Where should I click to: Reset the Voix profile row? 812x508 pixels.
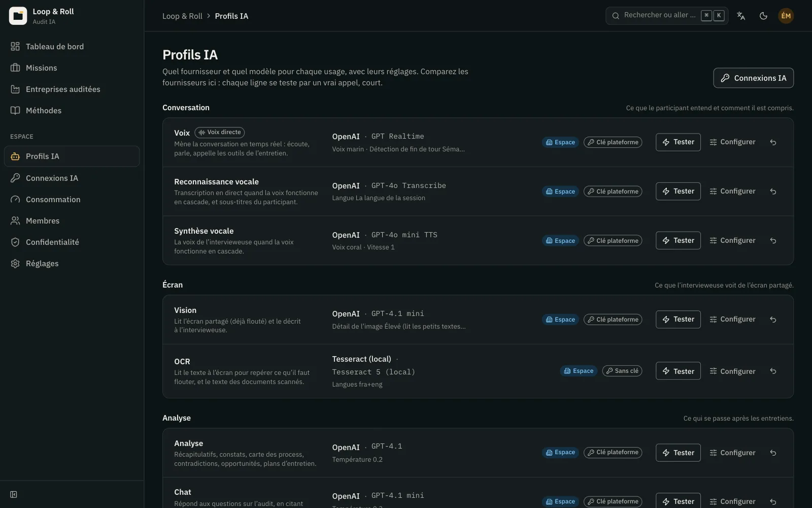(x=773, y=142)
